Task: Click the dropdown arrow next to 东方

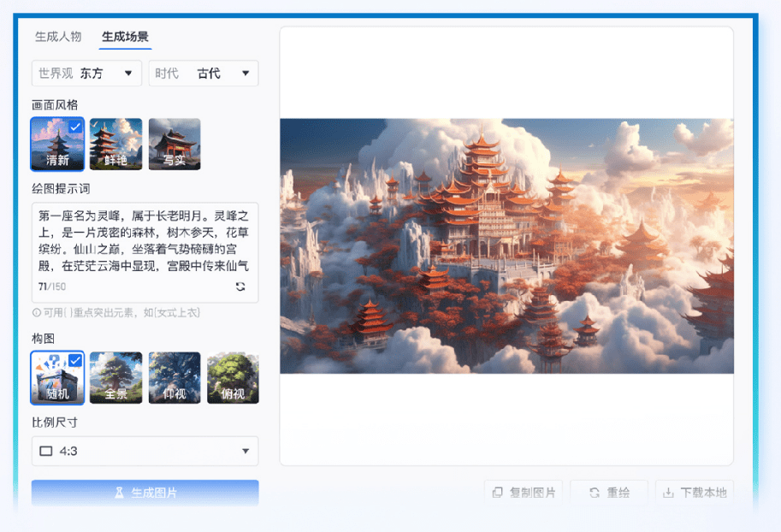Action: point(128,74)
